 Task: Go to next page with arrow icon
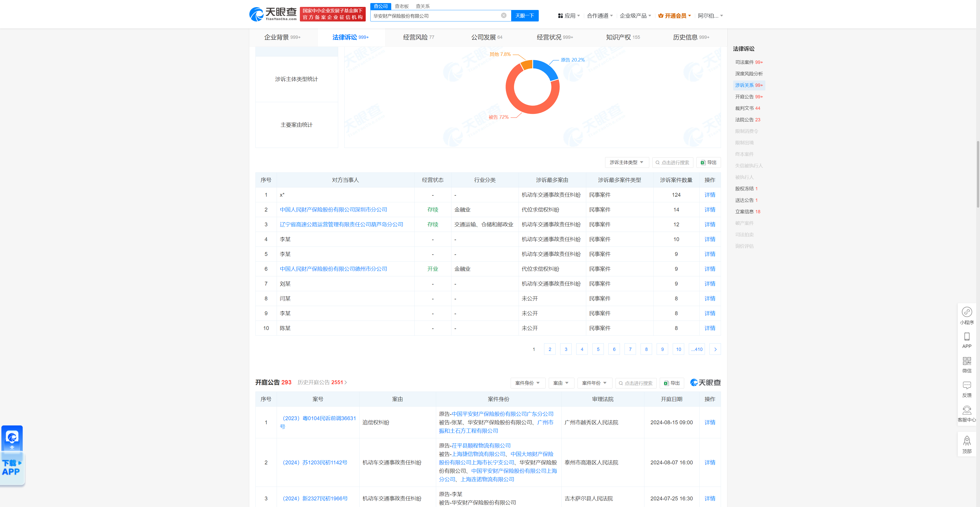[x=715, y=349]
